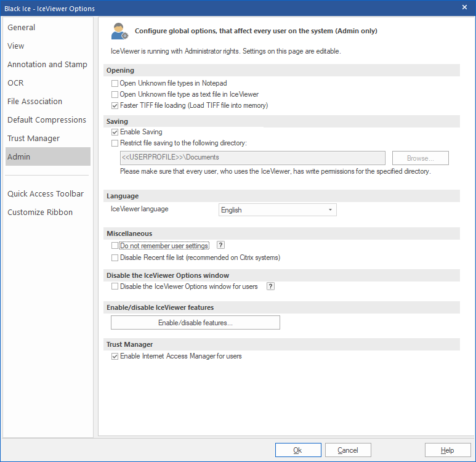
Task: Go to Customize Ribbon page
Action: pyautogui.click(x=48, y=212)
